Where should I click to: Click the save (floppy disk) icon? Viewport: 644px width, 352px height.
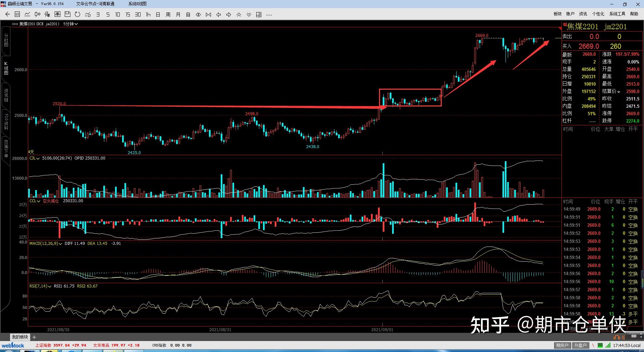pos(67,14)
